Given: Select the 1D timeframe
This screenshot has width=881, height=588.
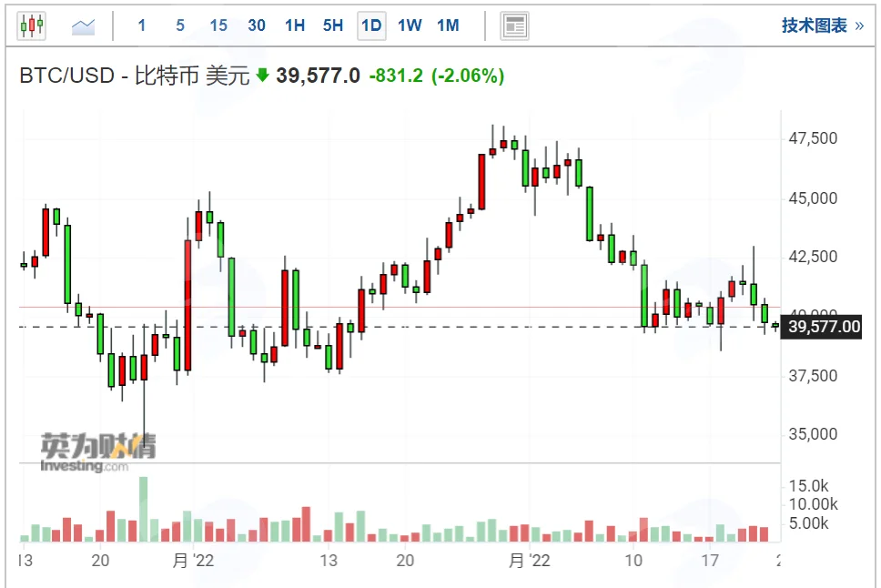Looking at the screenshot, I should point(371,25).
